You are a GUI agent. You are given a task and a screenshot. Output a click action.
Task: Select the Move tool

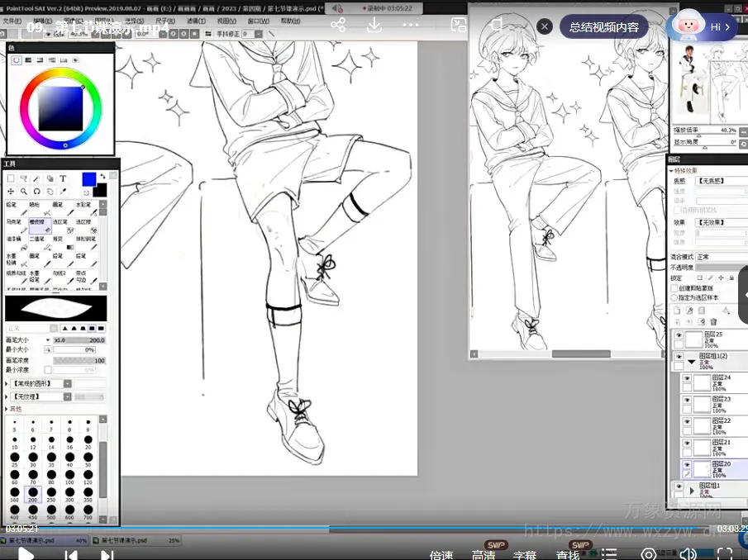click(11, 191)
